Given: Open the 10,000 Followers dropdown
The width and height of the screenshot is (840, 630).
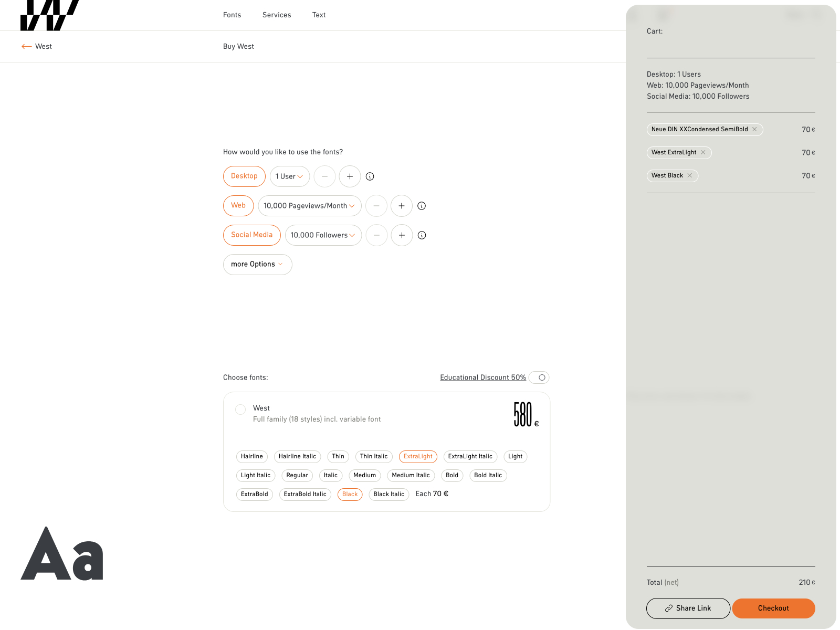Looking at the screenshot, I should [x=323, y=235].
